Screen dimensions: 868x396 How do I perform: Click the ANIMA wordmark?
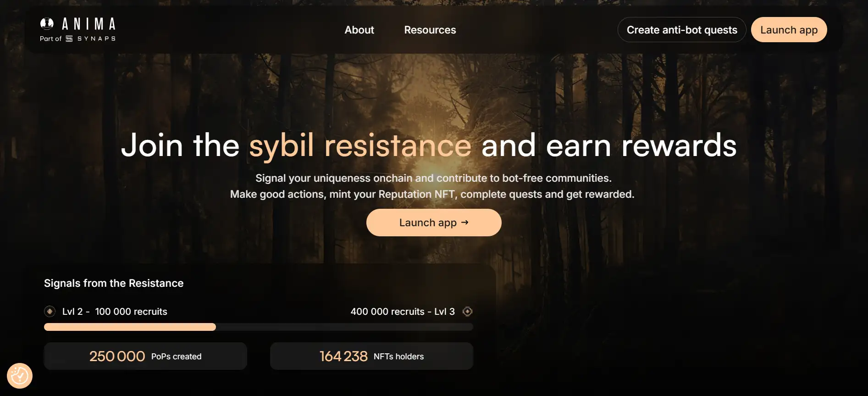click(x=88, y=24)
